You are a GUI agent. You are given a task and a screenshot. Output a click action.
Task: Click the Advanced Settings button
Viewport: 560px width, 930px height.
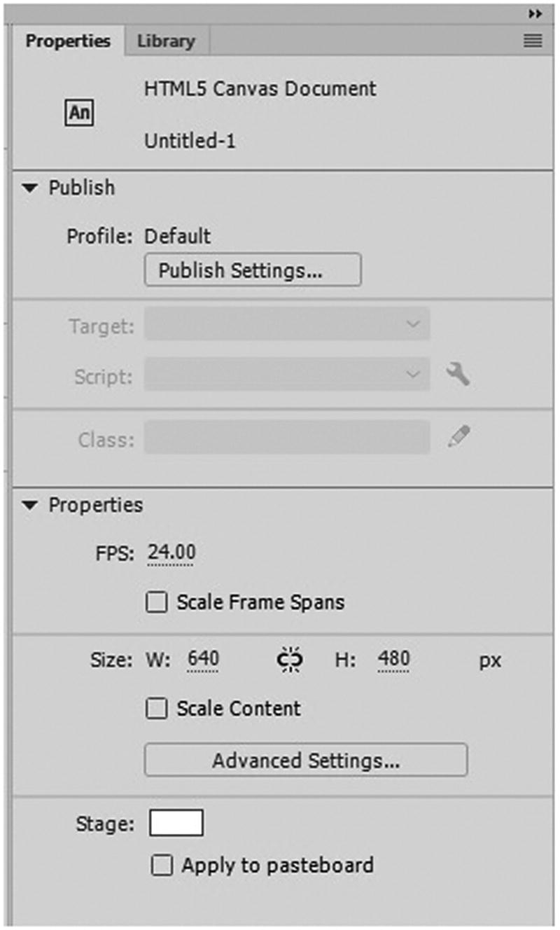coord(306,761)
